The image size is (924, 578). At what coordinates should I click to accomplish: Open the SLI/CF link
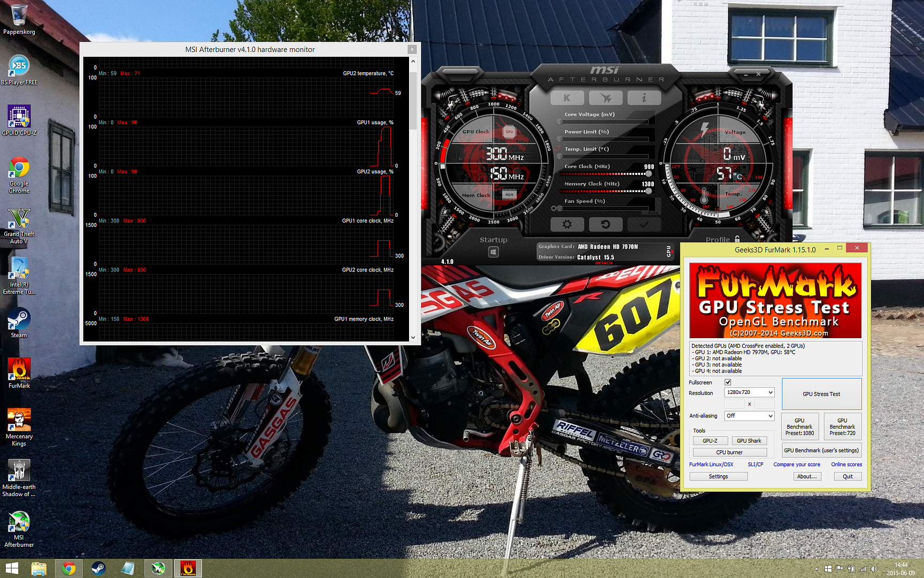coord(756,465)
